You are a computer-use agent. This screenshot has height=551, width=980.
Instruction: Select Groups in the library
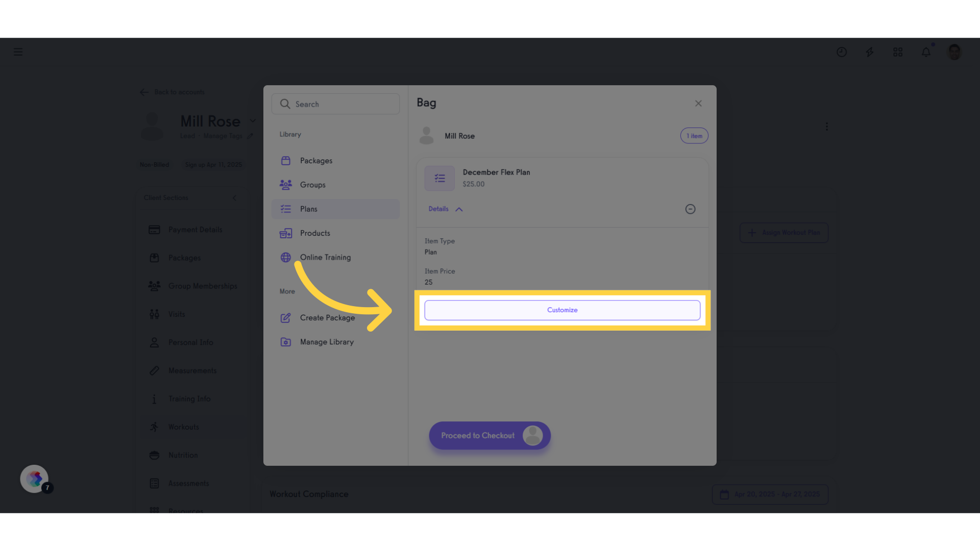pos(335,185)
